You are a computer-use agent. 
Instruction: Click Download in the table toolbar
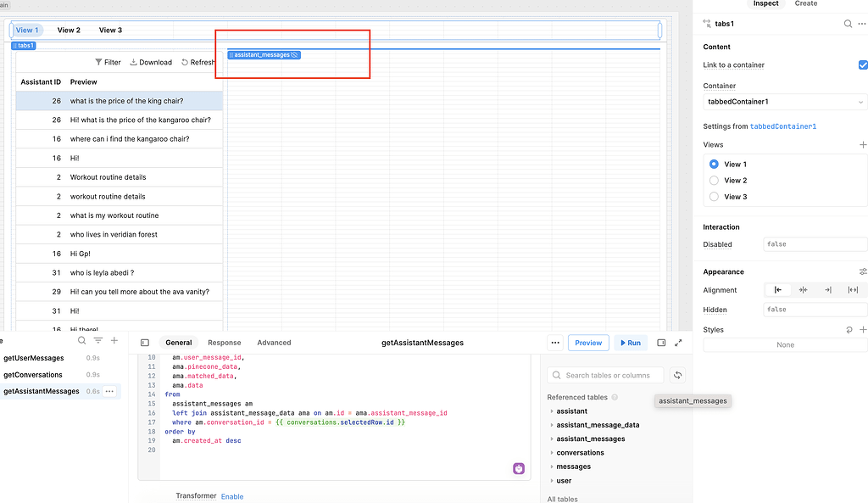click(x=151, y=62)
